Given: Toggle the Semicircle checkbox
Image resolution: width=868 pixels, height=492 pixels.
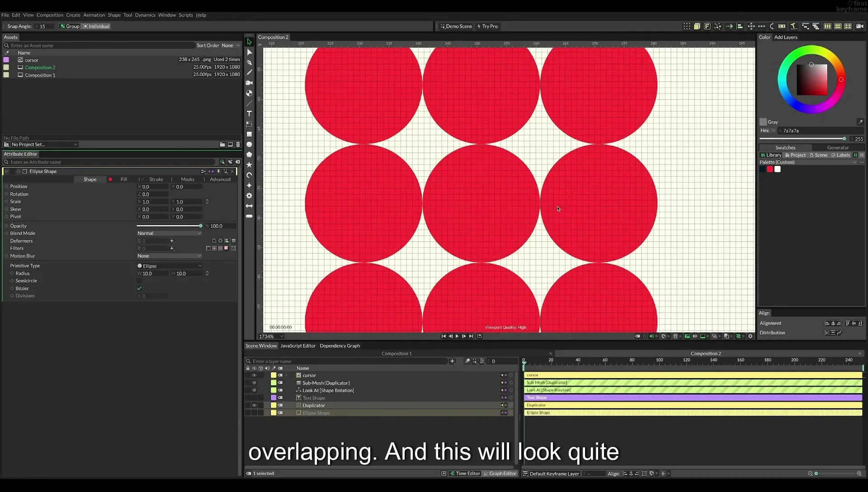Looking at the screenshot, I should point(139,281).
